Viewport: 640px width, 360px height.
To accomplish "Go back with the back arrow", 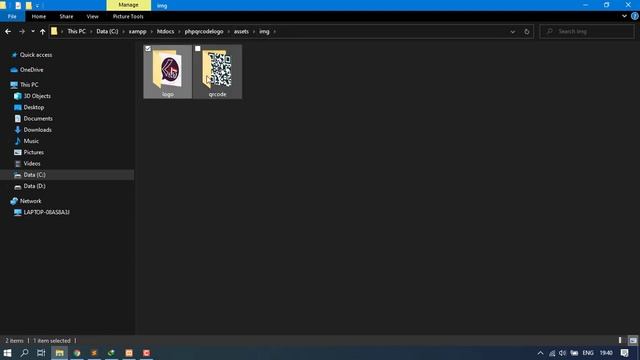I will [x=8, y=31].
